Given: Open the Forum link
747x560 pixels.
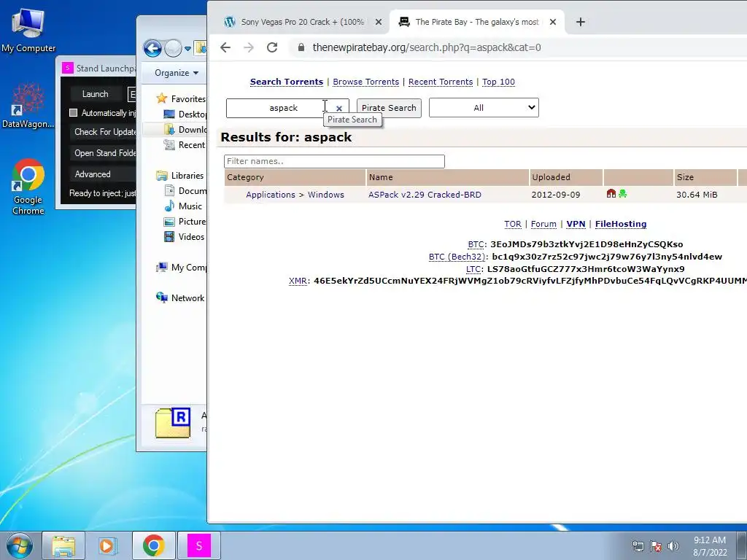Looking at the screenshot, I should (543, 224).
